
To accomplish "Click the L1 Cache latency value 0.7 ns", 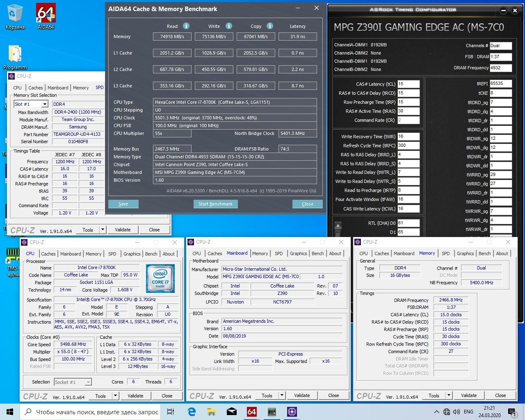I will point(298,53).
